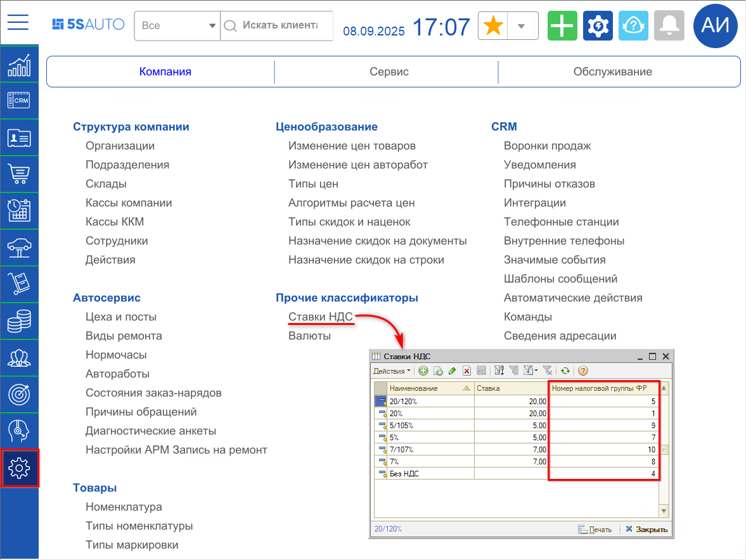Screen dimensions: 746x560
Task: Open settings gear in left sidebar
Action: pos(20,468)
